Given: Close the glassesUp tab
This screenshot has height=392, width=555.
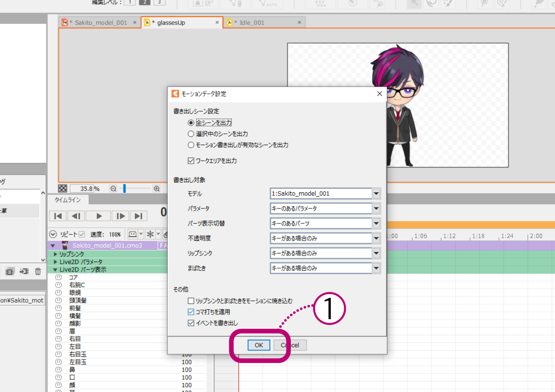Looking at the screenshot, I should (x=217, y=23).
